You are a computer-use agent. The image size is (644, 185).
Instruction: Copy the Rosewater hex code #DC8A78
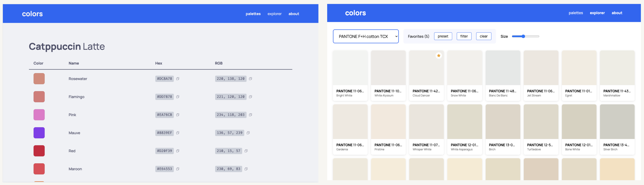tap(178, 79)
